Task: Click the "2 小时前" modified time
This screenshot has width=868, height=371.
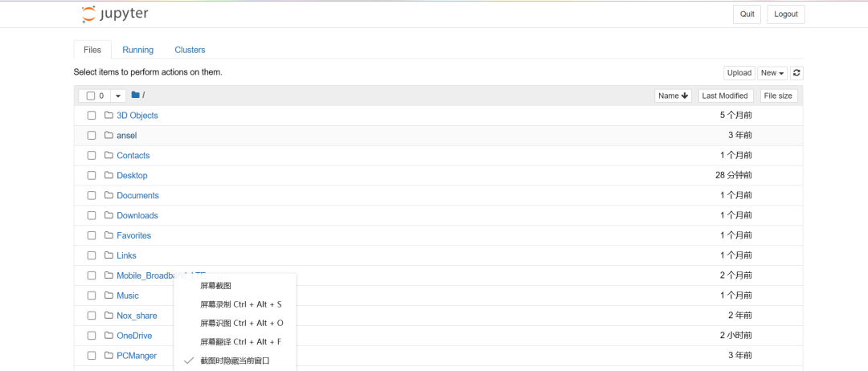Action: 736,336
